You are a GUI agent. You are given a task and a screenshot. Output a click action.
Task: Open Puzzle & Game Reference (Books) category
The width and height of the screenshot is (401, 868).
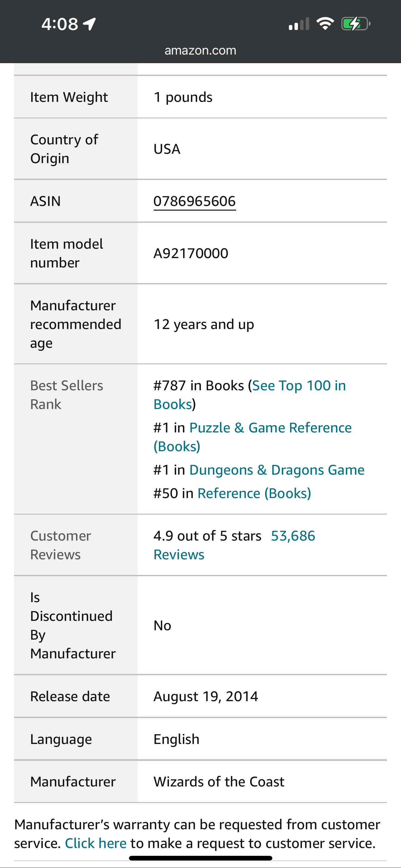[x=252, y=437]
